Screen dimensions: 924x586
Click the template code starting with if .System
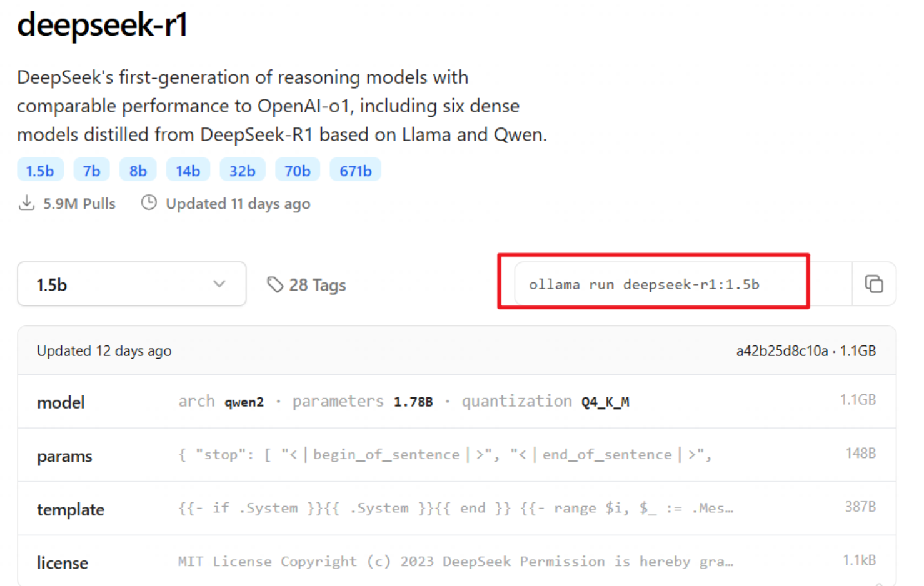point(456,508)
